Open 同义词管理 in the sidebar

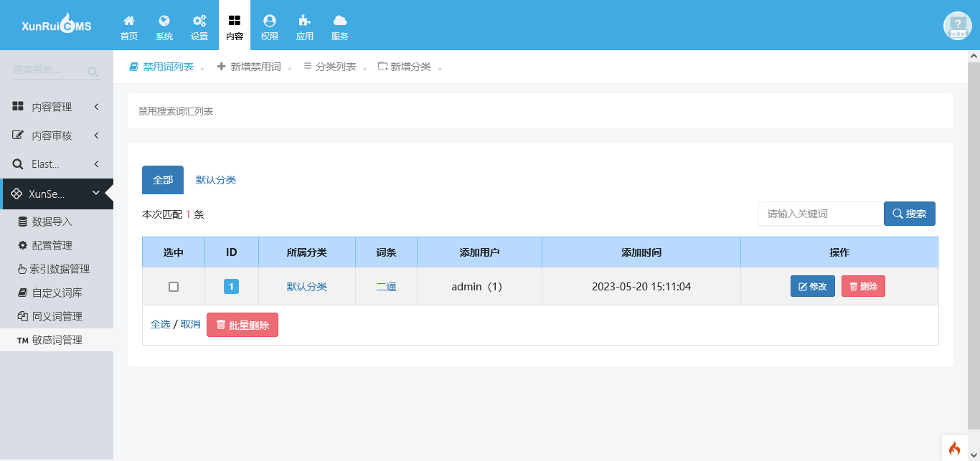click(x=57, y=316)
